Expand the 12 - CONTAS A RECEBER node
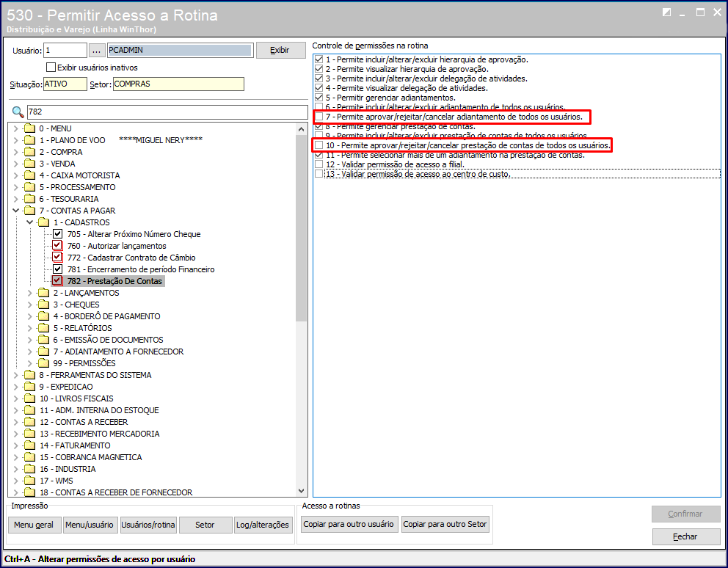This screenshot has width=728, height=568. coord(16,422)
